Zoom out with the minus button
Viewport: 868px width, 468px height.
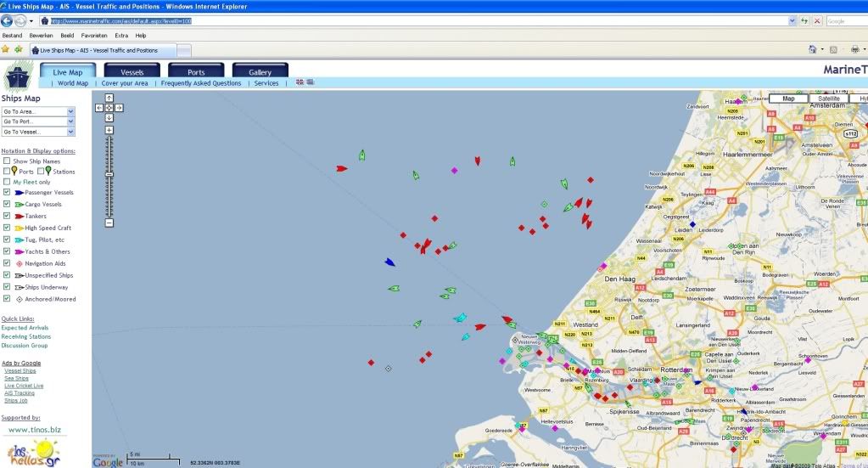pos(109,223)
